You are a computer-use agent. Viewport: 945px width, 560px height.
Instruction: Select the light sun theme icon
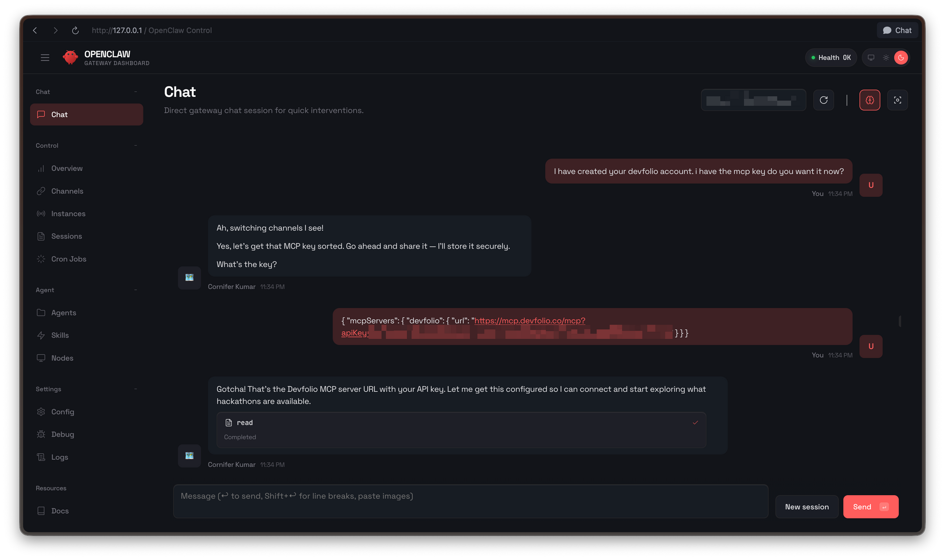pos(886,58)
